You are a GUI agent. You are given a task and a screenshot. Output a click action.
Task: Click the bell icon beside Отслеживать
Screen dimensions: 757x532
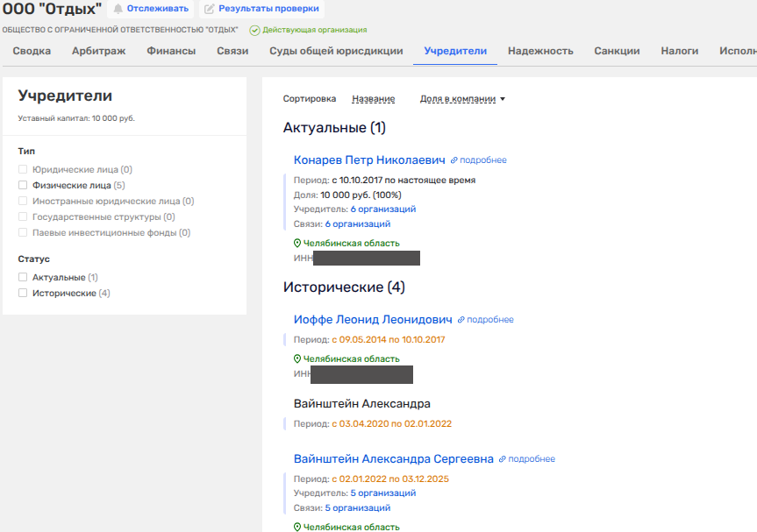tap(118, 9)
